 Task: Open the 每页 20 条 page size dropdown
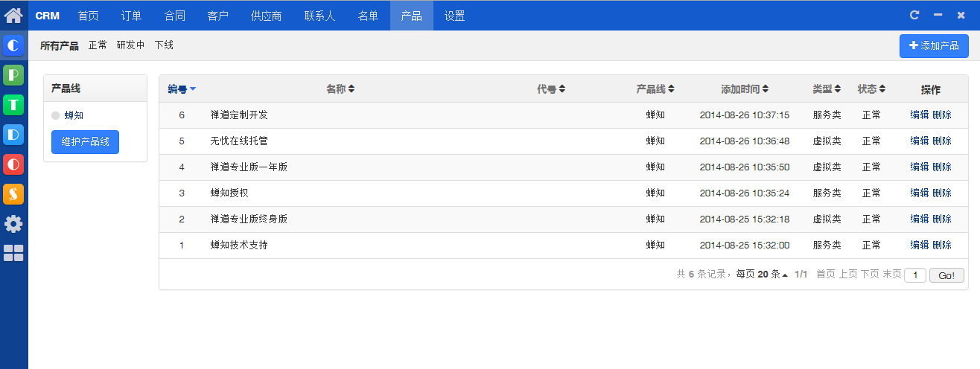[762, 275]
